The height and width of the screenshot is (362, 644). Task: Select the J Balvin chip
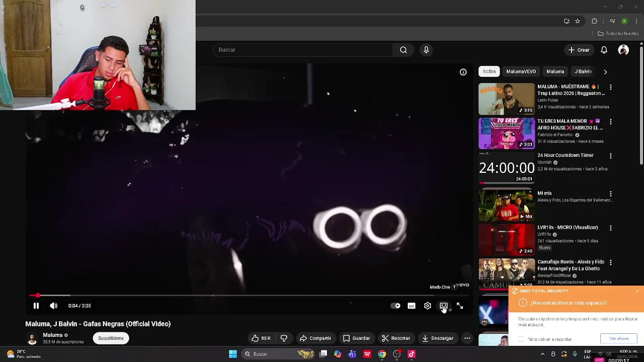click(x=584, y=71)
